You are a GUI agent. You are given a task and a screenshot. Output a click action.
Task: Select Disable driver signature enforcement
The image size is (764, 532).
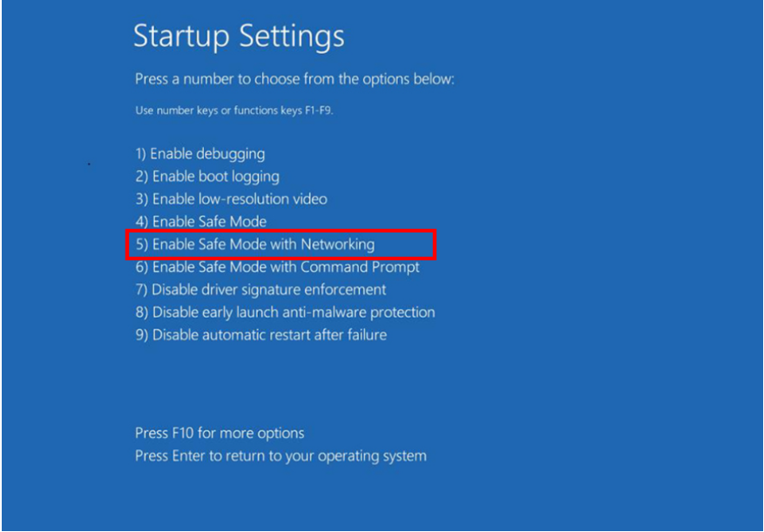pos(260,290)
